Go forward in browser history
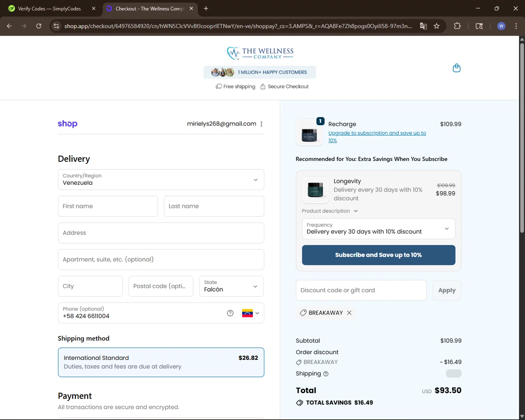The height and width of the screenshot is (420, 525). [x=24, y=26]
